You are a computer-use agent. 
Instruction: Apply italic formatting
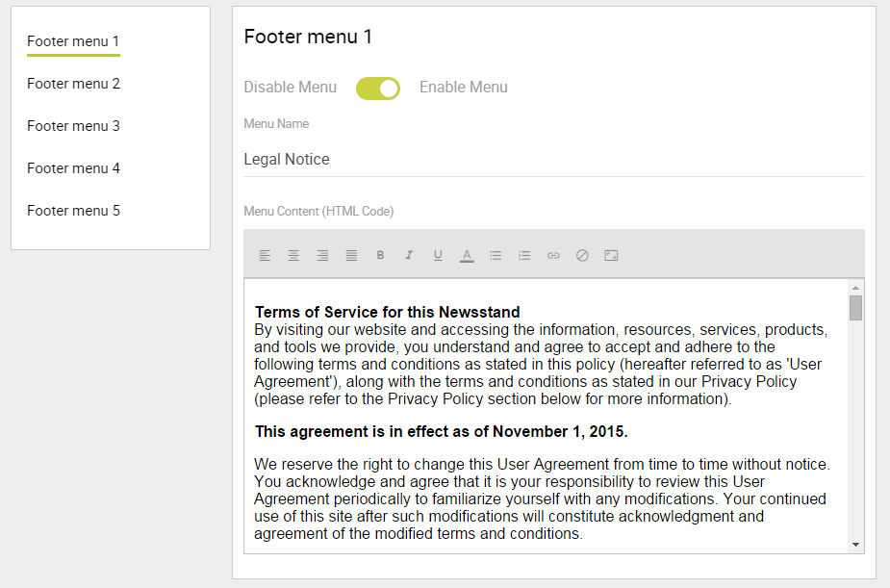(409, 255)
